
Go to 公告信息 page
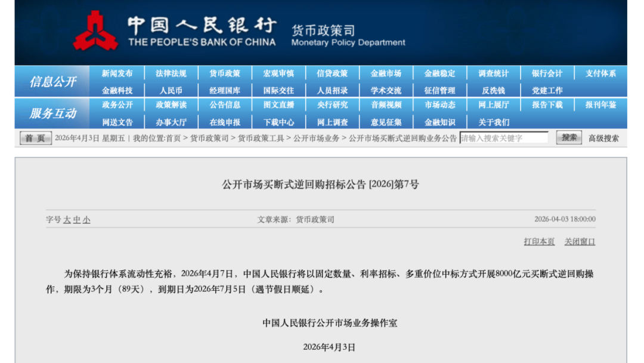[225, 105]
